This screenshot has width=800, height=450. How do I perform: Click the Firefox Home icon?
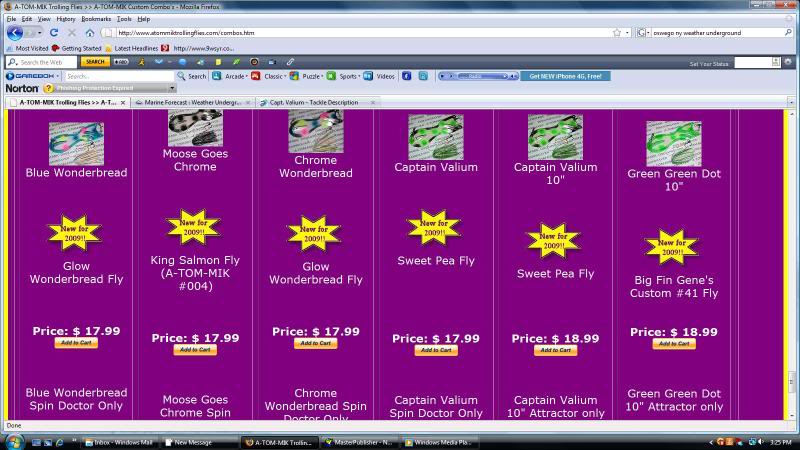(x=90, y=32)
